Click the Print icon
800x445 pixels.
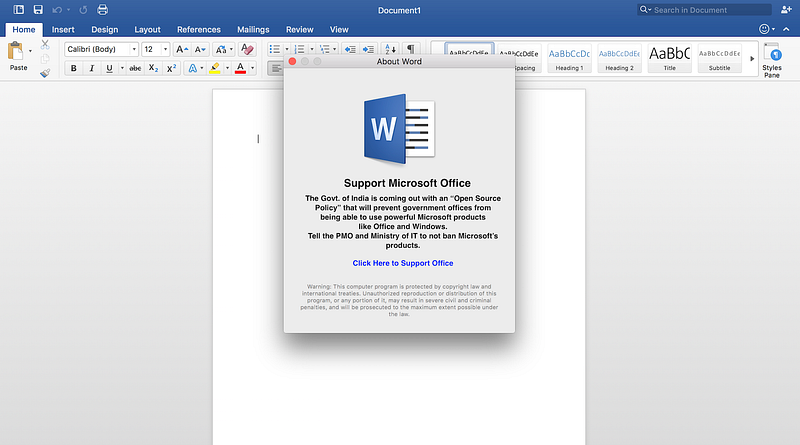pos(103,10)
